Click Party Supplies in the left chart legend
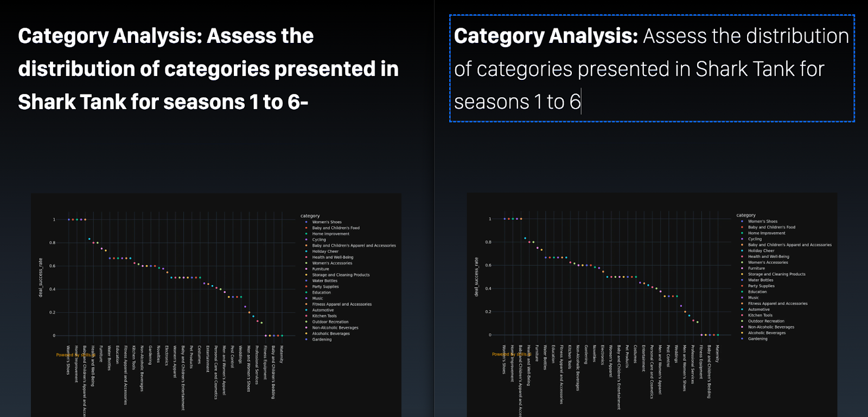The height and width of the screenshot is (417, 868). click(x=325, y=287)
